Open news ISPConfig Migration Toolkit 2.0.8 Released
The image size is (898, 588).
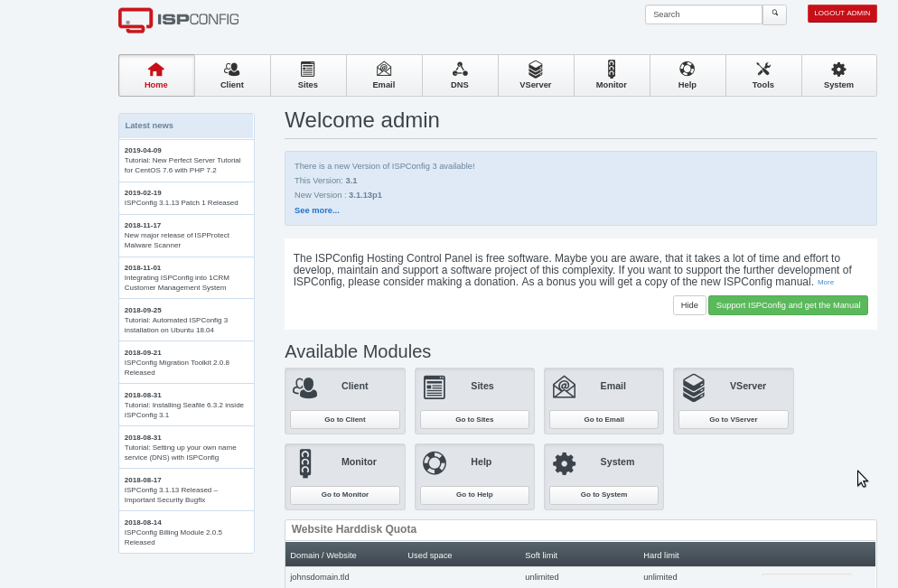(186, 362)
